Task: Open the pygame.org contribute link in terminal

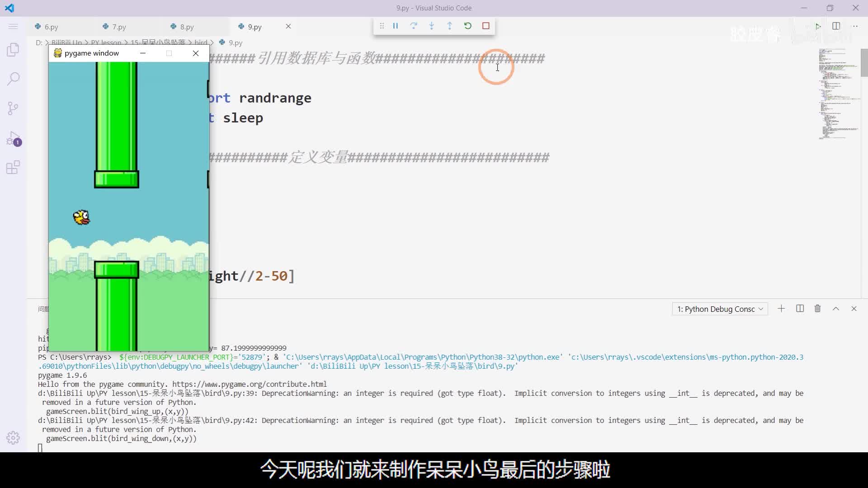Action: point(249,384)
